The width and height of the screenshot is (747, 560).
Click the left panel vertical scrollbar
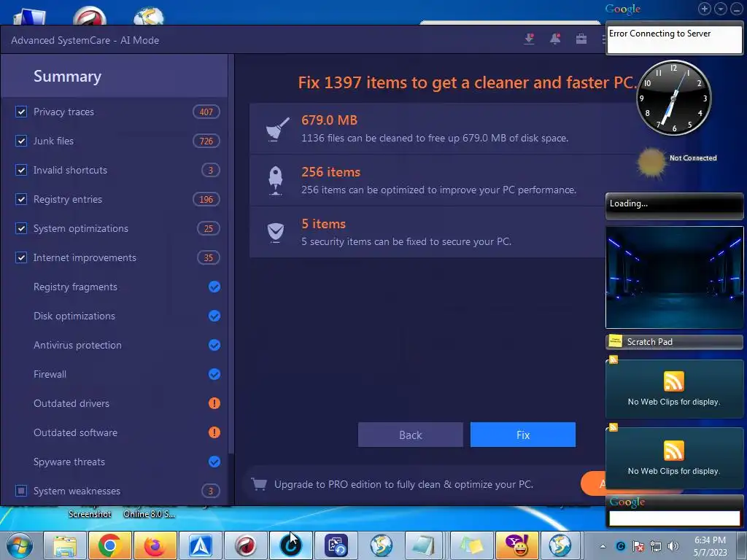pos(231,254)
